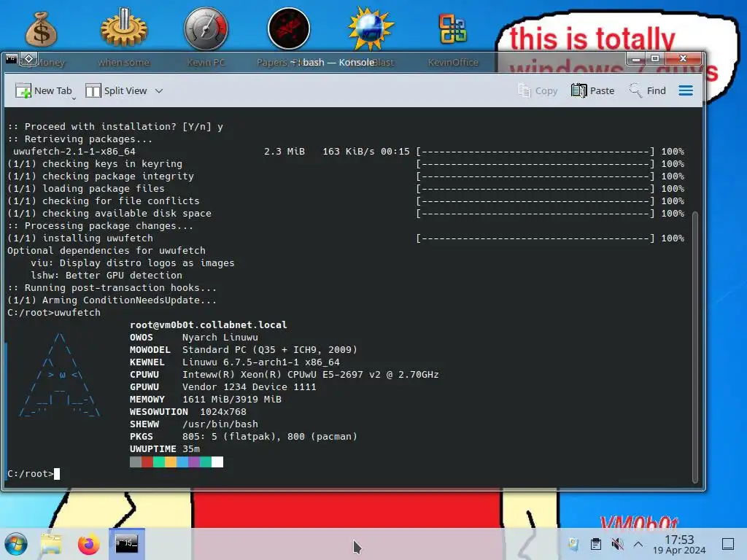Click the muted volume tray icon

(617, 544)
